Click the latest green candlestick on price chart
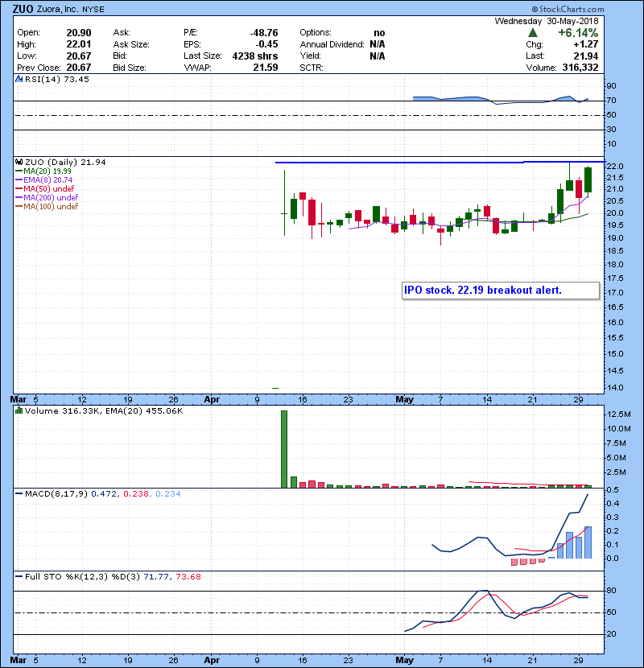The image size is (644, 668). click(x=588, y=179)
